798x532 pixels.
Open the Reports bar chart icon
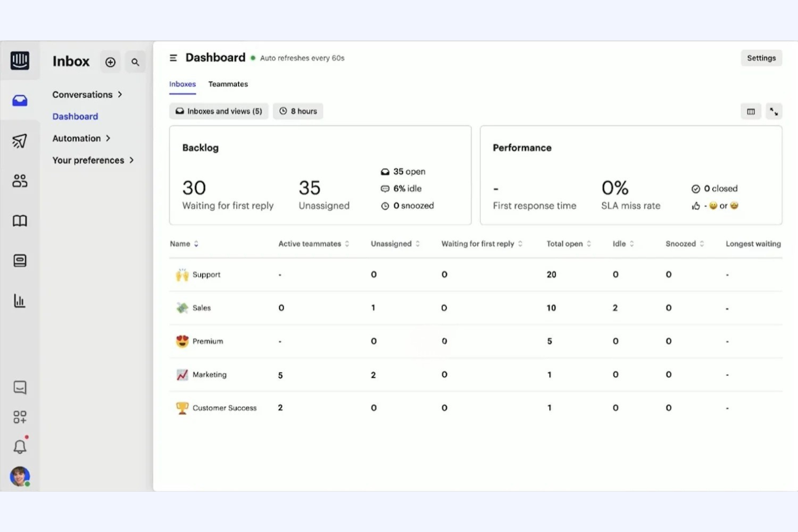(20, 301)
